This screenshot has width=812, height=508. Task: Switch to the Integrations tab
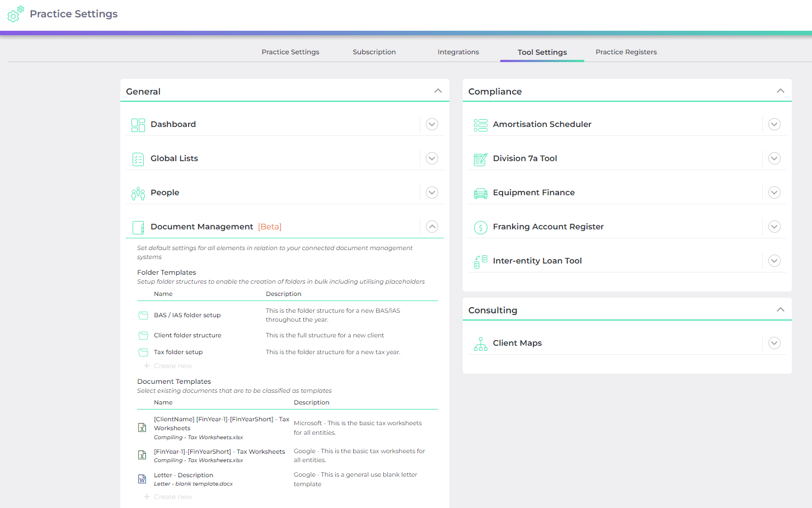point(458,51)
